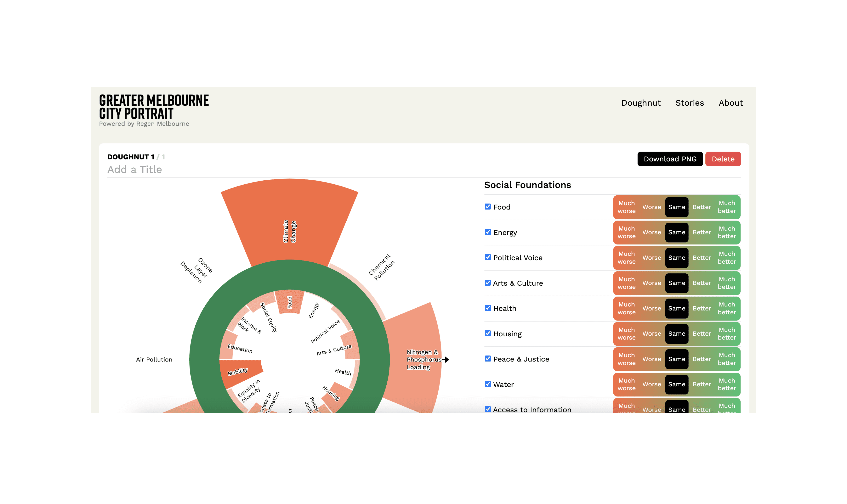Rate Energy as Better
Image resolution: width=847 pixels, height=504 pixels.
(x=702, y=232)
